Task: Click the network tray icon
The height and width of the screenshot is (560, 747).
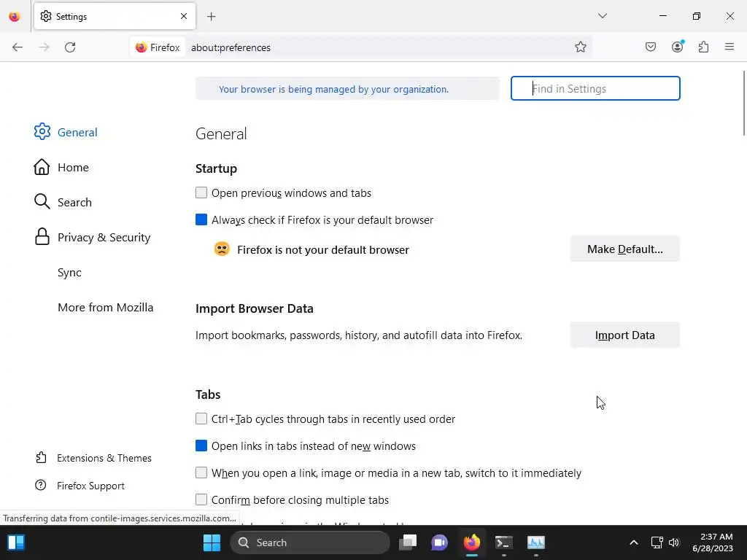Action: 657,542
